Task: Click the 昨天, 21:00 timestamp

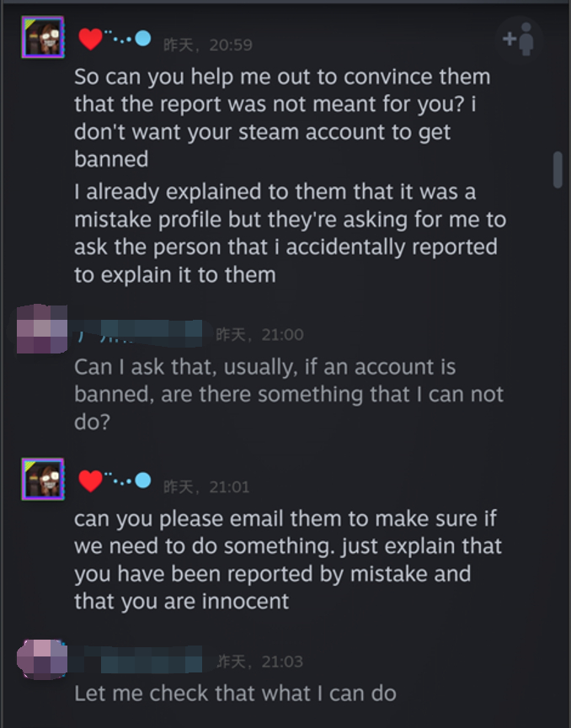Action: tap(259, 334)
